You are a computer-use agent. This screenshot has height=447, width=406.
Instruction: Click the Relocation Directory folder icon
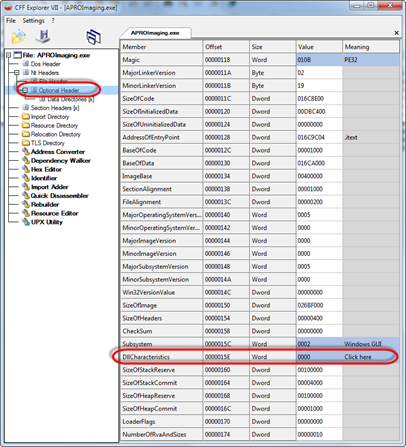click(x=26, y=134)
